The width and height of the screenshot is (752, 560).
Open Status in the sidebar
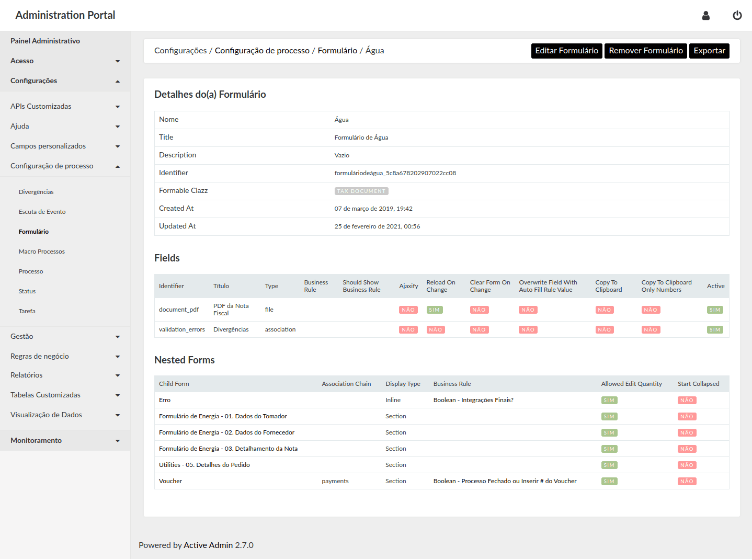[x=27, y=291]
